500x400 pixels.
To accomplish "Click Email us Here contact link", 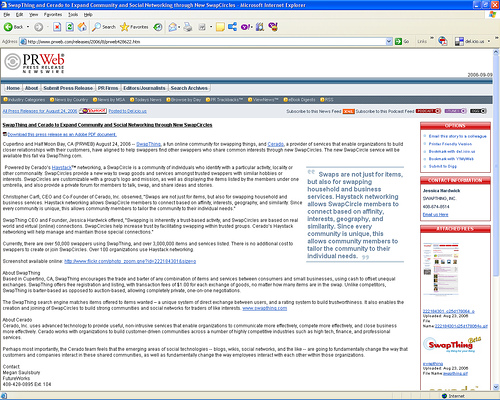I will tap(435, 215).
